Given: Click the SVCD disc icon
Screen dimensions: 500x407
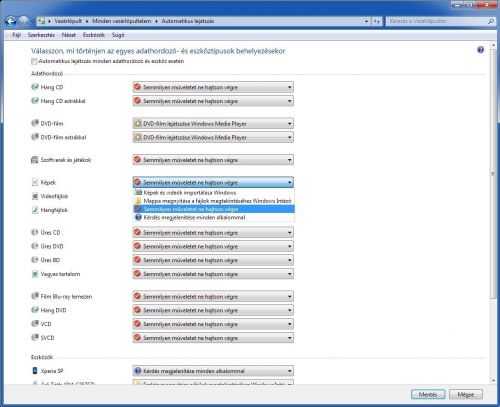Looking at the screenshot, I should pyautogui.click(x=35, y=337).
